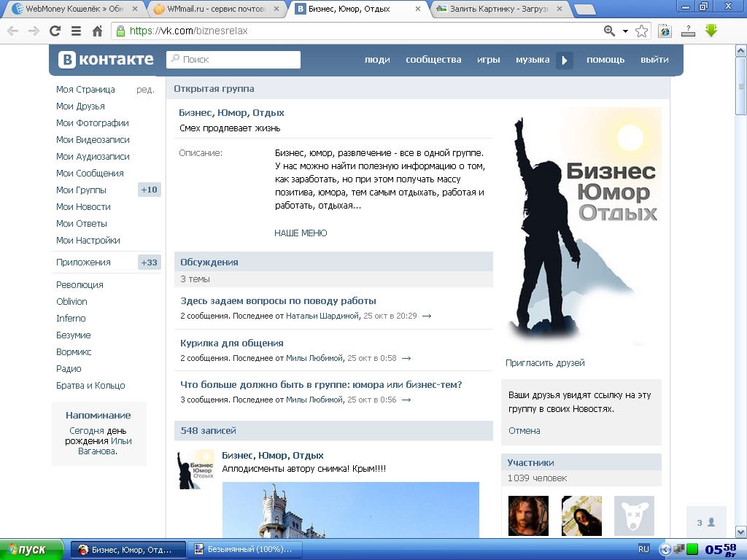Click the browser home icon
The image size is (747, 560).
tap(97, 31)
